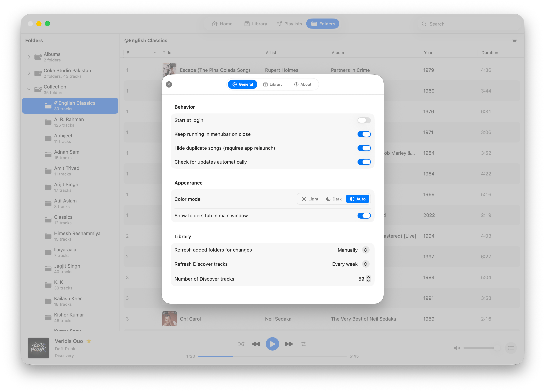Select Light color mode
Image resolution: width=545 pixels, height=392 pixels.
point(310,199)
